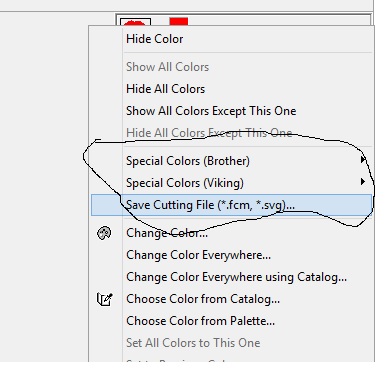Click the red shape thumbnail at top

[x=135, y=22]
